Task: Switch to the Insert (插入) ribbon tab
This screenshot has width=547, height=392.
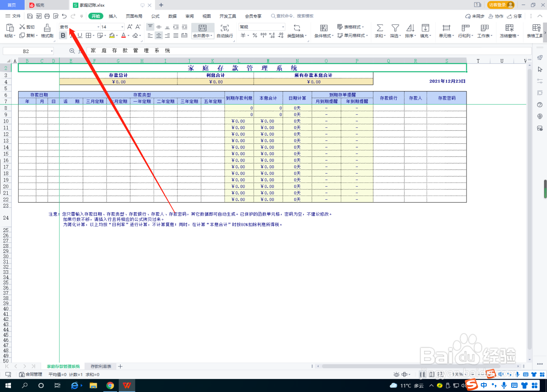Action: (113, 16)
